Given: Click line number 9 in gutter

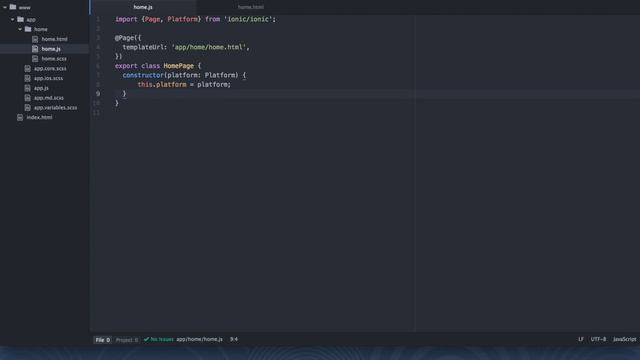Looking at the screenshot, I should (98, 94).
